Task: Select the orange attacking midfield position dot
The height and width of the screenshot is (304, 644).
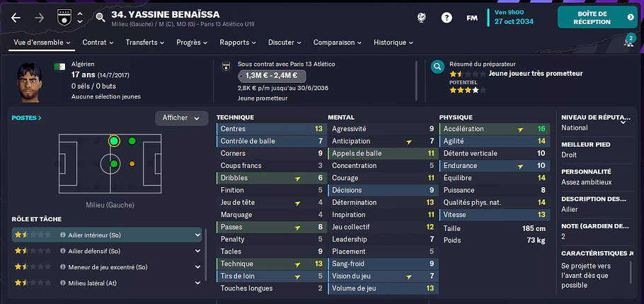Action: pyautogui.click(x=132, y=164)
